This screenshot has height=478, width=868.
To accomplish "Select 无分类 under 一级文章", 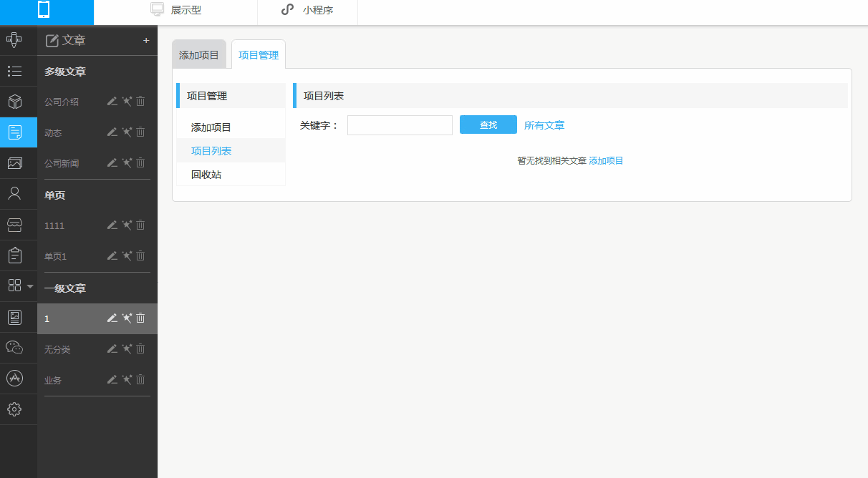I will (57, 349).
